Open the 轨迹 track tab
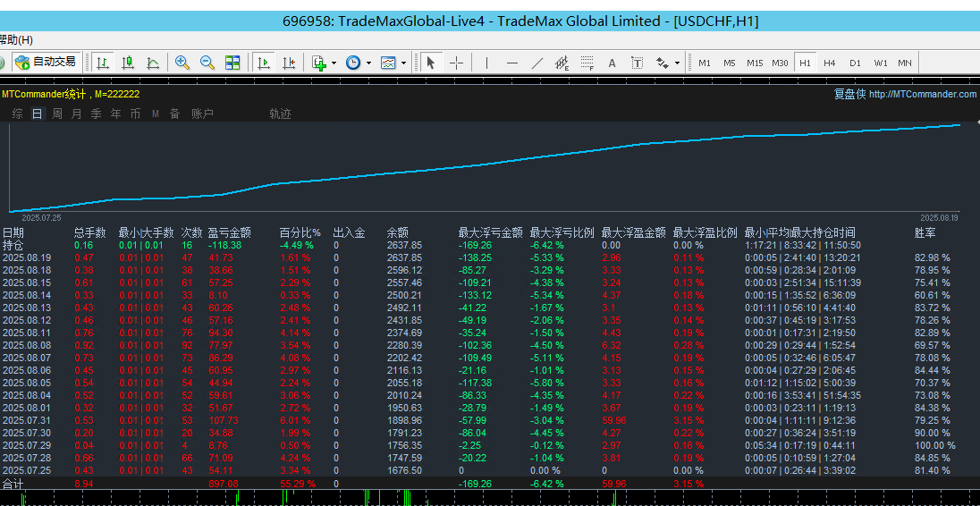Screen dimensions: 980x506 (x=280, y=114)
